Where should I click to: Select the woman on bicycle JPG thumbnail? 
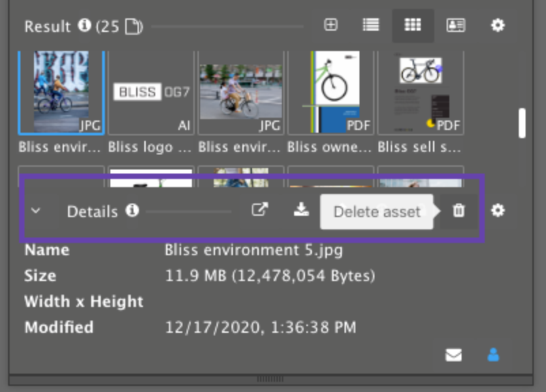tap(241, 93)
